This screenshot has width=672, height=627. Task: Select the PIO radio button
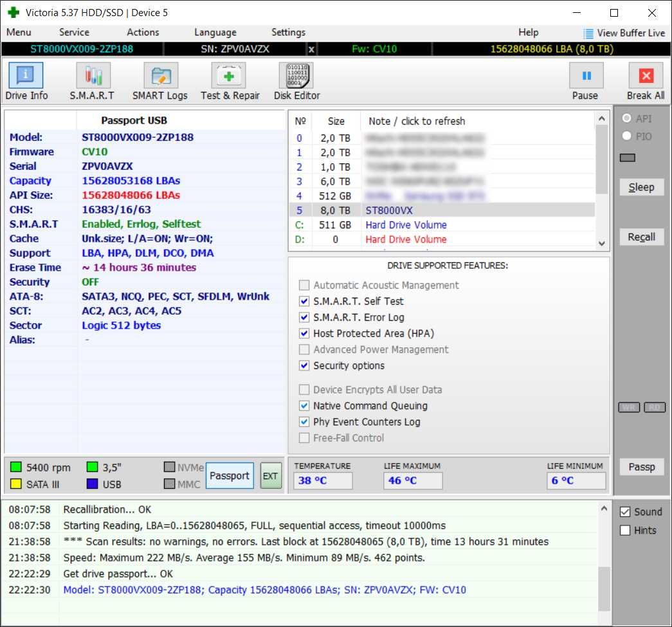(x=626, y=136)
